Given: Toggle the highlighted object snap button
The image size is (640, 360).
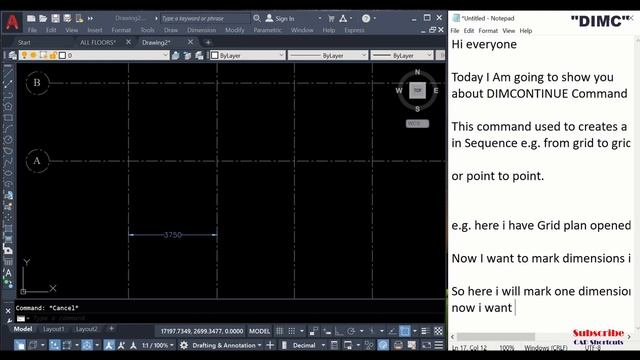Looking at the screenshot, I should tap(404, 331).
